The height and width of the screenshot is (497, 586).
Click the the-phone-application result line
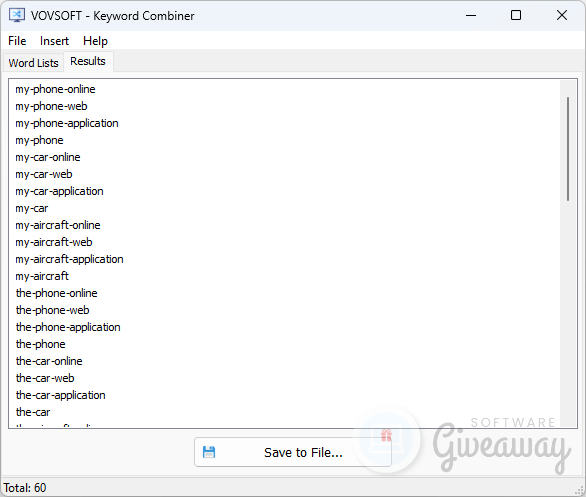coord(68,327)
